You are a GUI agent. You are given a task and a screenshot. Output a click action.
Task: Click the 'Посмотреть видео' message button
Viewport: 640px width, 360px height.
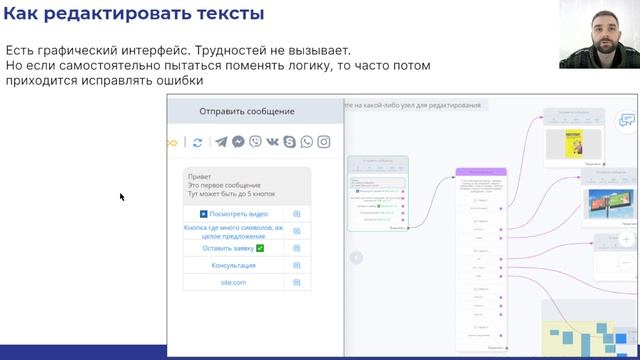pyautogui.click(x=234, y=214)
